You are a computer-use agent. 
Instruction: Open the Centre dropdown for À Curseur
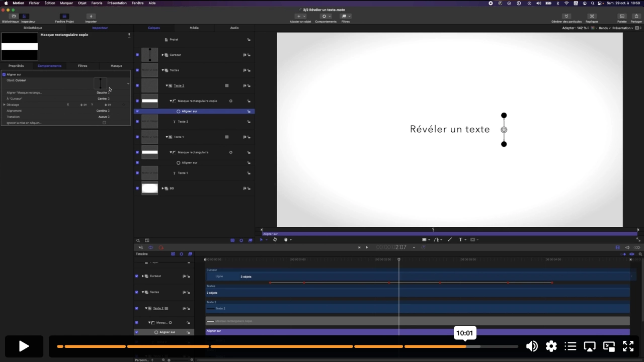click(103, 99)
